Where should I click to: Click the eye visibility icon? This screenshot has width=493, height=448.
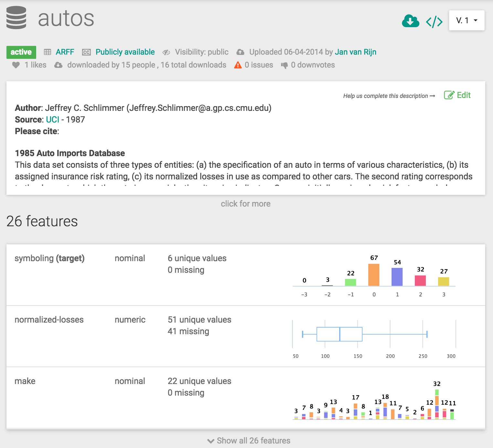coord(166,52)
